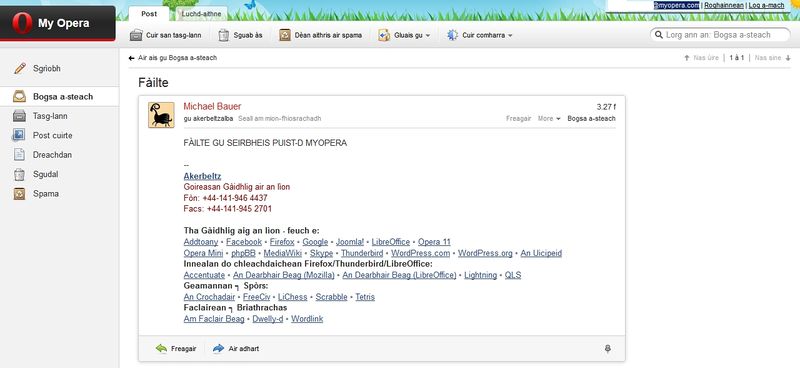This screenshot has height=368, width=800.
Task: Switch to the Luchd-aithne tab
Action: coord(202,14)
